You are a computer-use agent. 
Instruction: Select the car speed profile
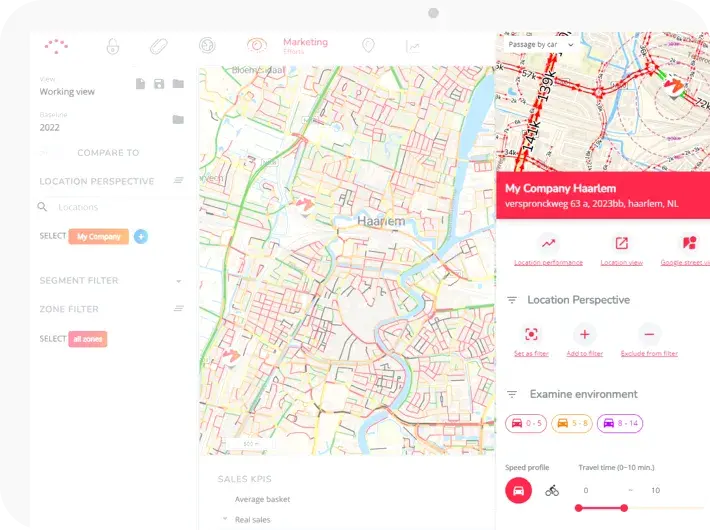518,490
